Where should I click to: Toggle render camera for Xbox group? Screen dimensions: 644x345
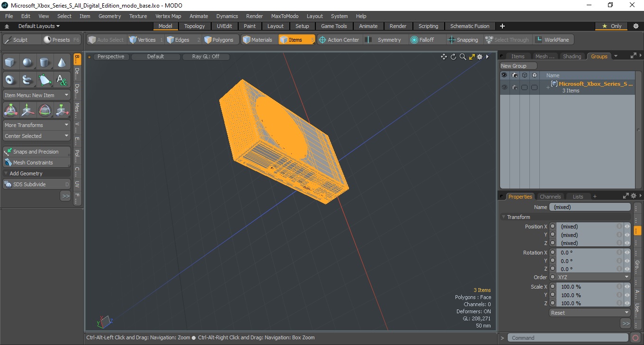point(514,87)
